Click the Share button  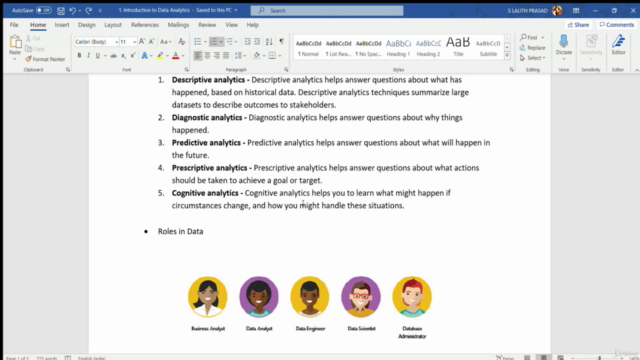[578, 25]
